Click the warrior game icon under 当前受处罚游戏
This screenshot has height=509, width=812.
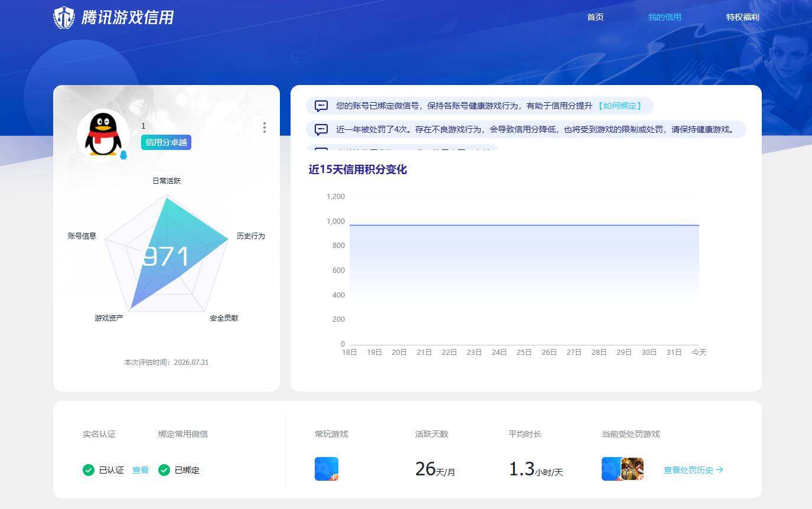632,469
